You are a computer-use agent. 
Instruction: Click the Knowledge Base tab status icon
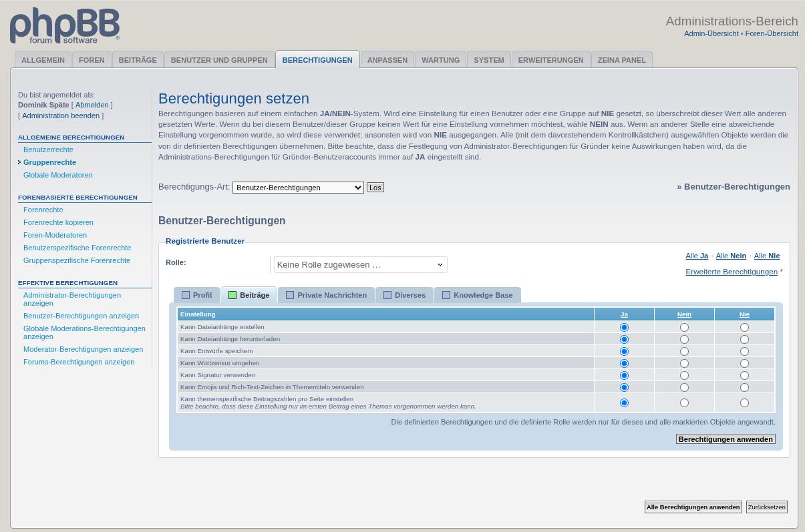click(446, 295)
